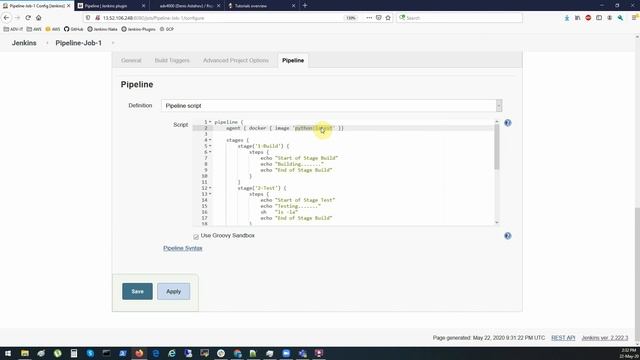Open the GitHub bookmark
This screenshot has height=360, width=640.
click(73, 29)
